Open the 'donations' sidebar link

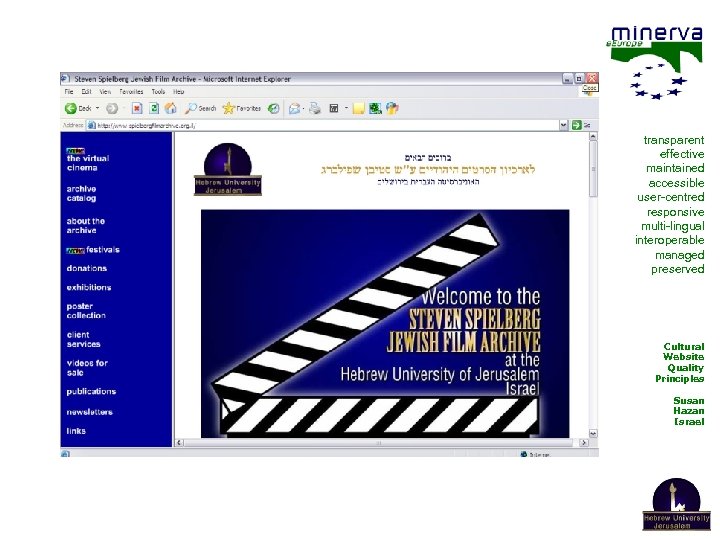pyautogui.click(x=87, y=268)
